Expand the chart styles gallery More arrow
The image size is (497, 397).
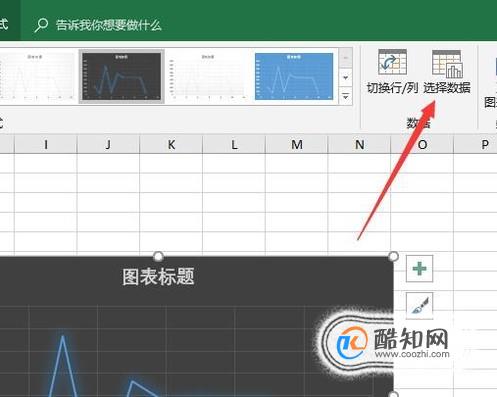click(346, 97)
